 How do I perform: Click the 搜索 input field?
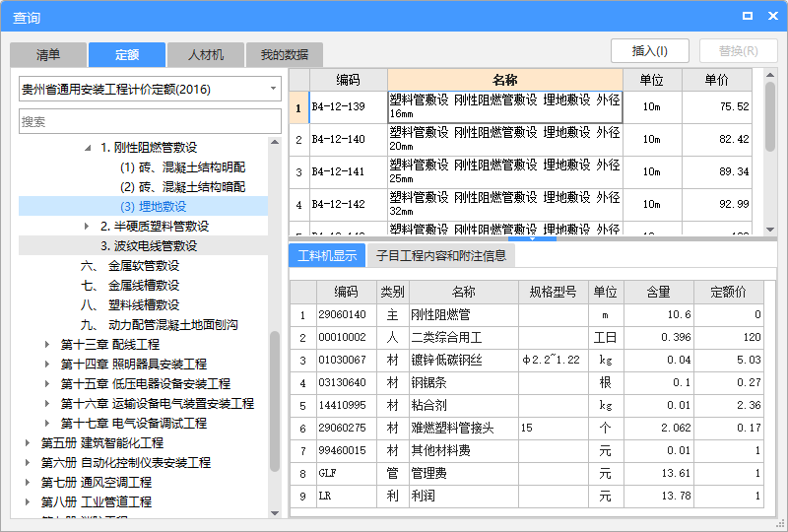150,122
